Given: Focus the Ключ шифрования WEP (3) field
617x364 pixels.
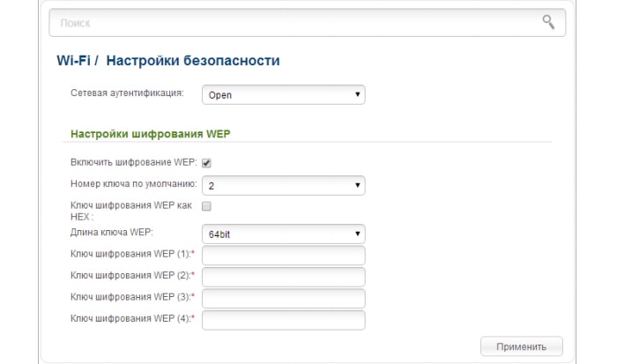Looking at the screenshot, I should [x=283, y=299].
